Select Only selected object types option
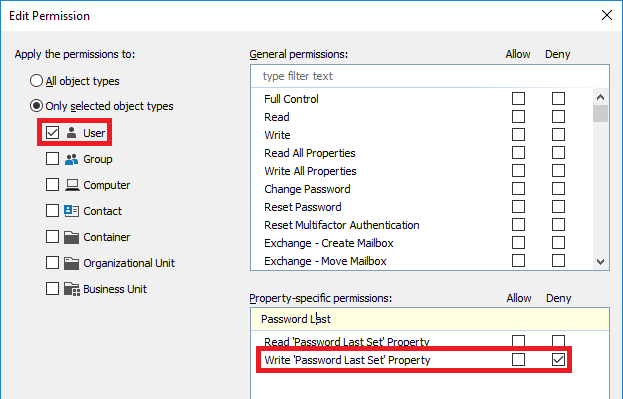Screen dimensions: 623x399 (x=36, y=106)
